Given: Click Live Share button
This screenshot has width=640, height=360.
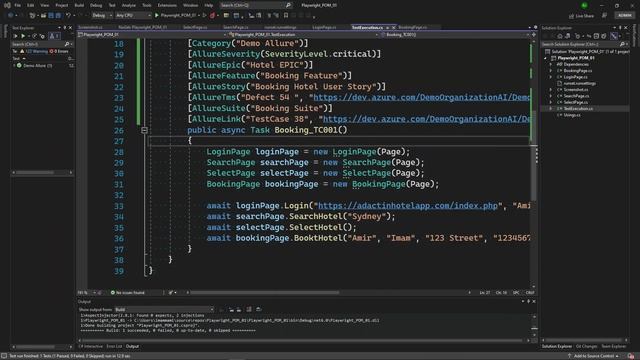Looking at the screenshot, I should pyautogui.click(x=582, y=16).
